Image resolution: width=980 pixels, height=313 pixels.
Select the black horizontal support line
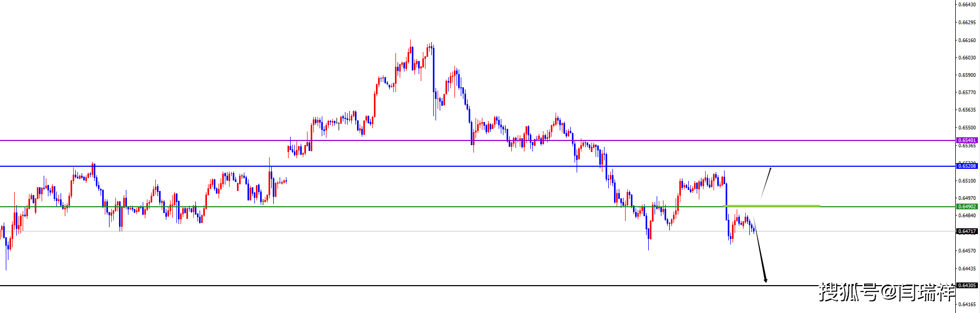point(369,286)
